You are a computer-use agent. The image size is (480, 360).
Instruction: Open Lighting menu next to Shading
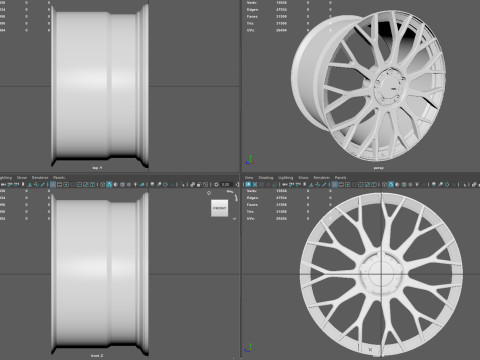pyautogui.click(x=286, y=178)
